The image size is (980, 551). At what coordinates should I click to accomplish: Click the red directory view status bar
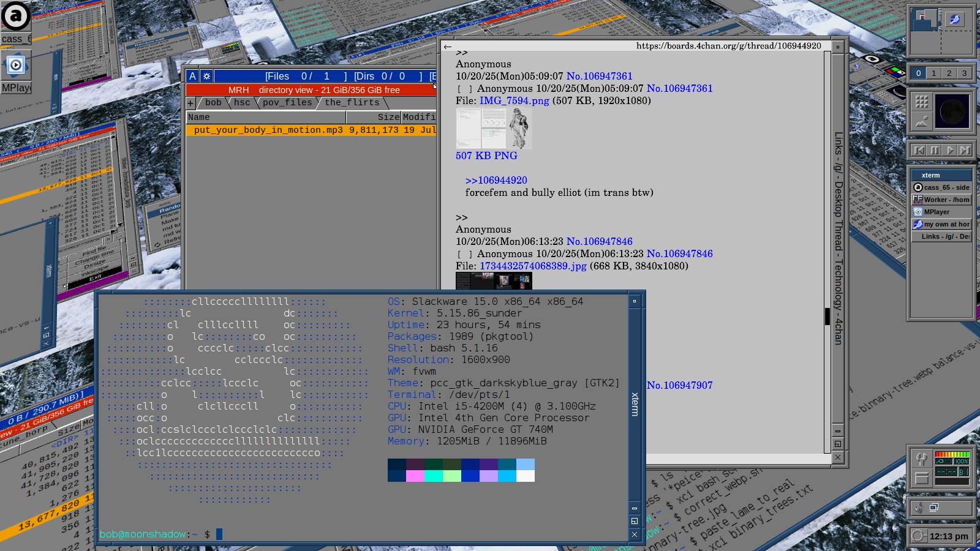click(x=311, y=89)
